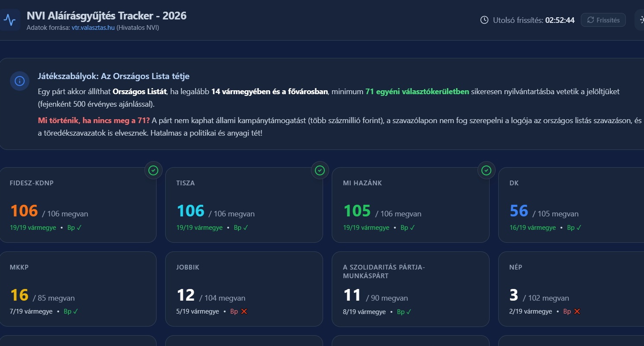Image resolution: width=644 pixels, height=346 pixels.
Task: Click the green check badge on MI HAZÁNK card
Action: (x=486, y=171)
